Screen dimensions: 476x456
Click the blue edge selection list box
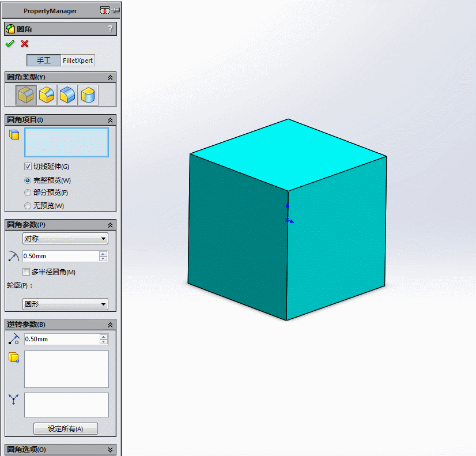(66, 142)
